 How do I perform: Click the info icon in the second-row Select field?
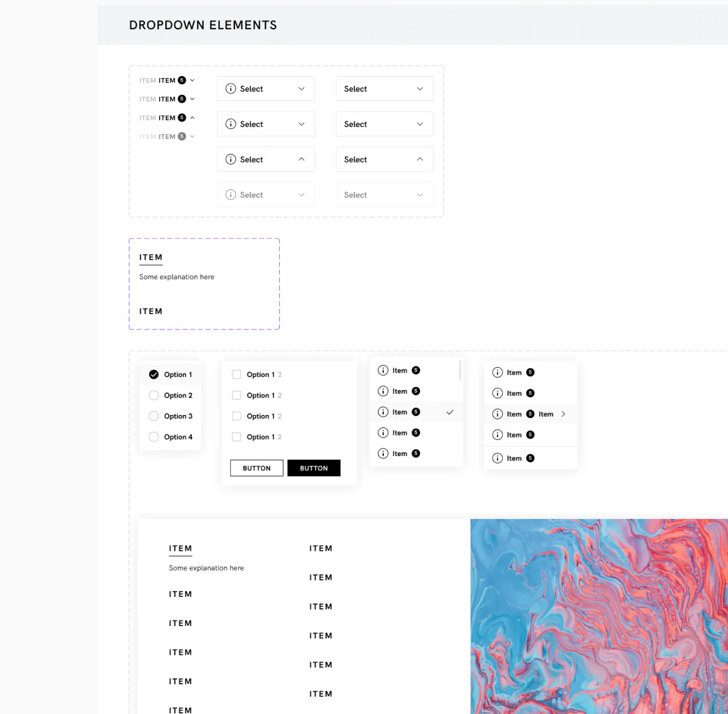(x=231, y=124)
